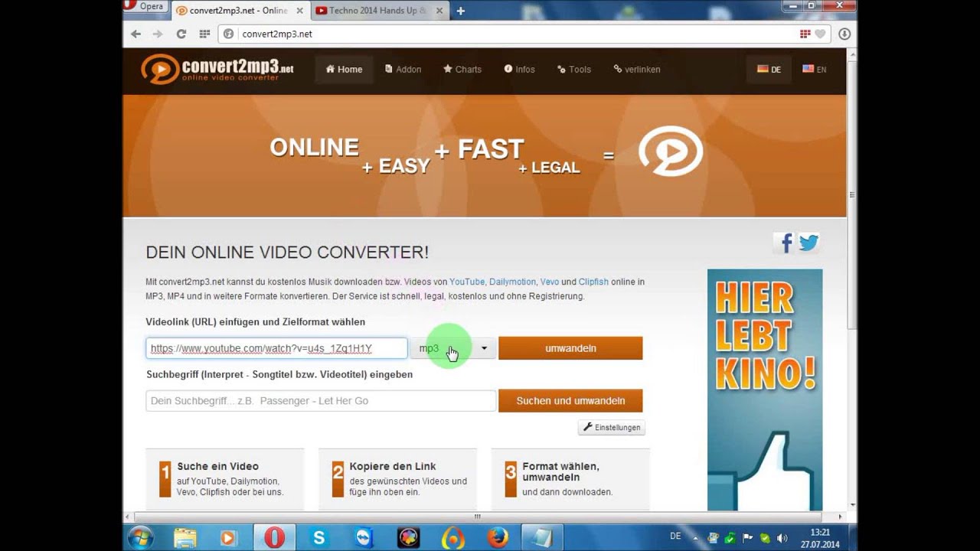Open TeamViewer from the taskbar

(364, 538)
